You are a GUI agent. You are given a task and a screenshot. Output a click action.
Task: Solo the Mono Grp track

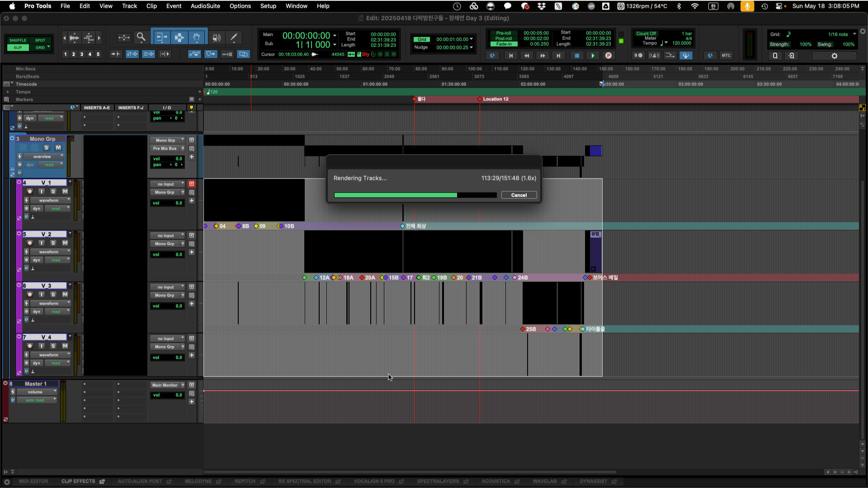coord(46,148)
